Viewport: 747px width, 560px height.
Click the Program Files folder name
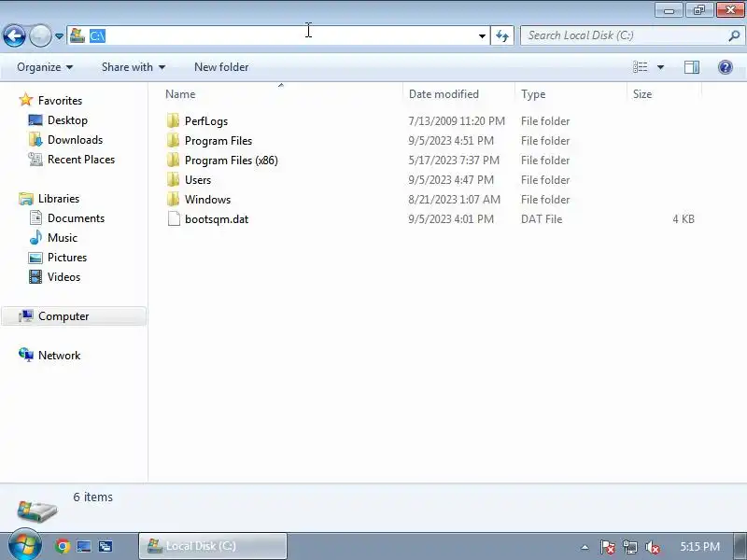218,141
